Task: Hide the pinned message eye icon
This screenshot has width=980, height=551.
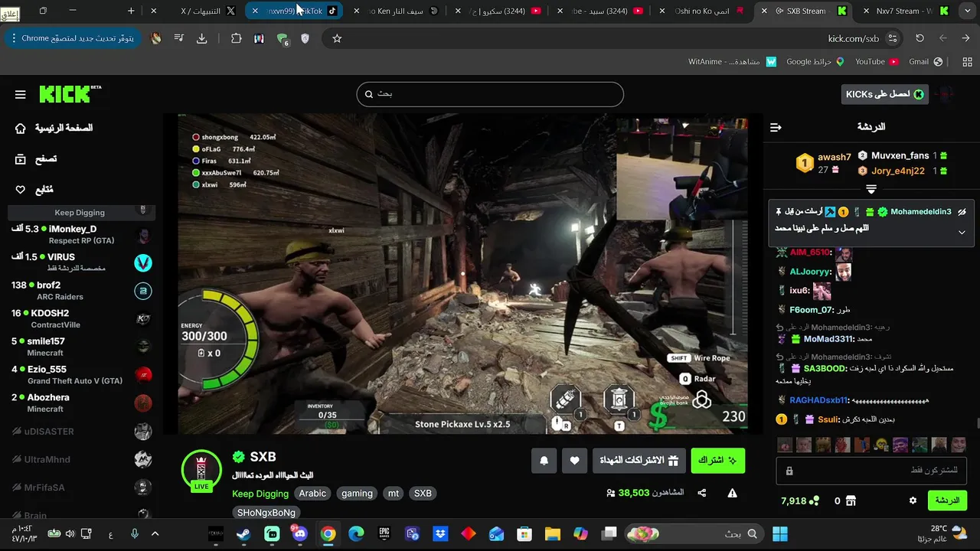Action: point(962,212)
